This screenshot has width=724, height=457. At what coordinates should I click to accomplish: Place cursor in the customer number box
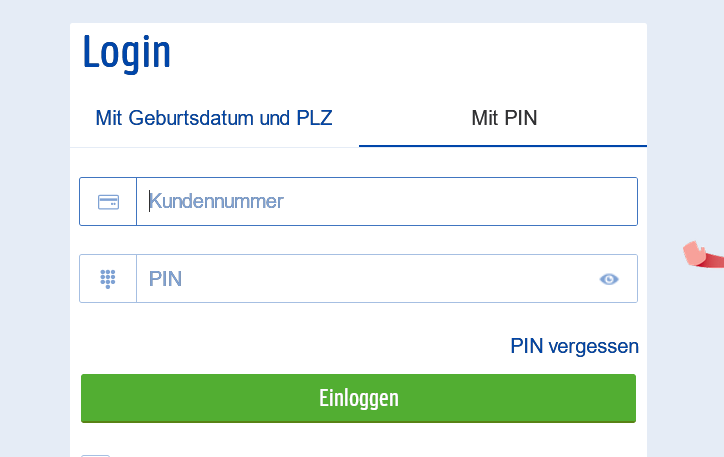(x=386, y=201)
